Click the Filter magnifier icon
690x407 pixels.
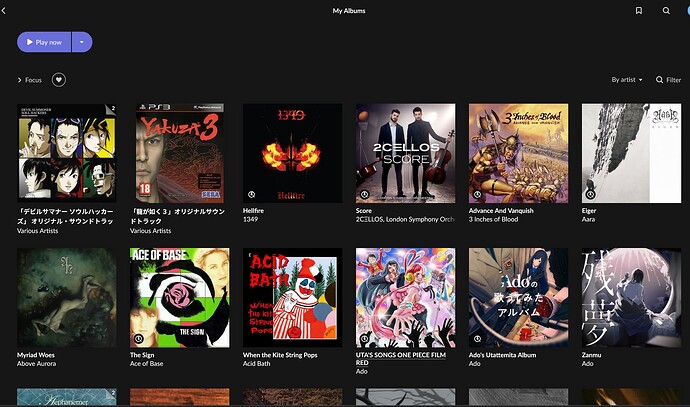tap(660, 79)
